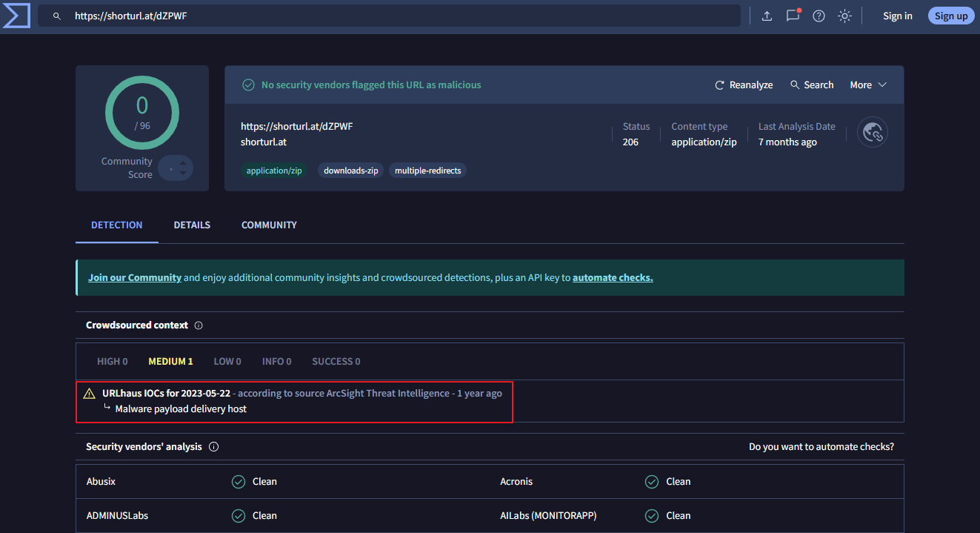The image size is (980, 533).
Task: Open the help question mark icon
Action: 819,16
